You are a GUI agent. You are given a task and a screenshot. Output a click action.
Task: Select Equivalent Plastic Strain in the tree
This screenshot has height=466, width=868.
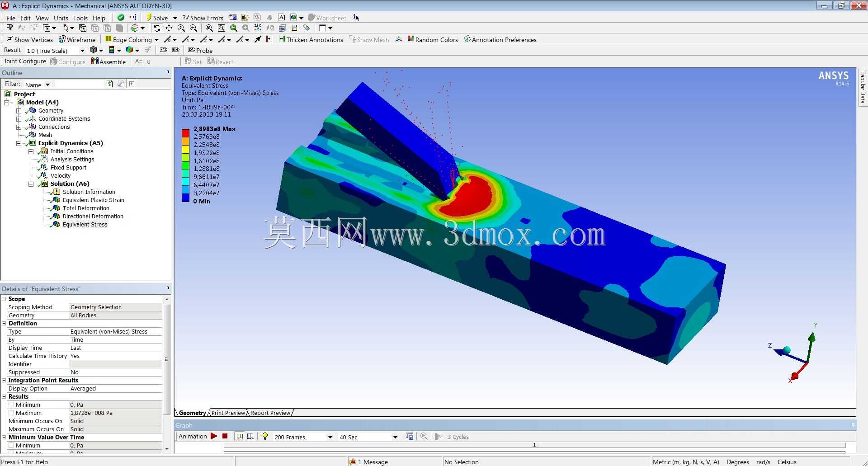click(93, 200)
